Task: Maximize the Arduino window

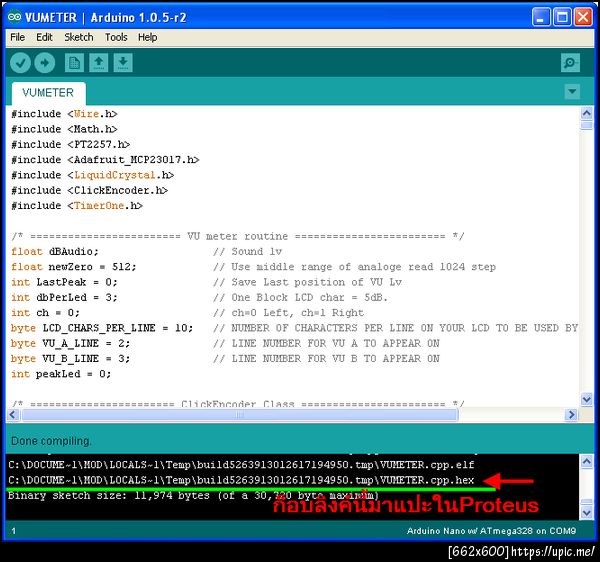Action: click(x=562, y=17)
